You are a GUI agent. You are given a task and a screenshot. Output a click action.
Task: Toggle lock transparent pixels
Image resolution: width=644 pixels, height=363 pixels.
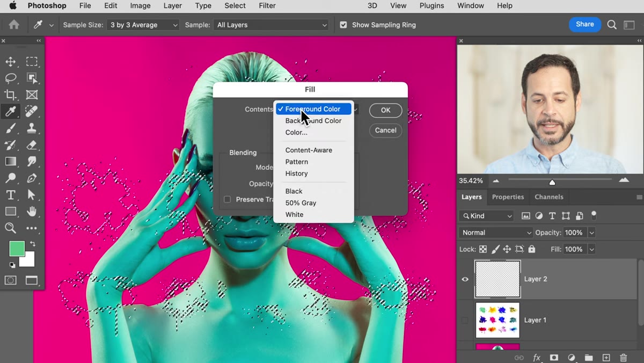[483, 249]
